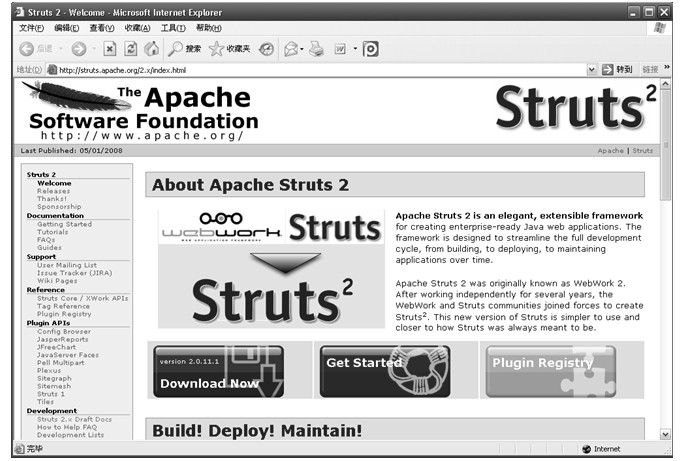Print page using printer icon
Screen dimensions: 681x461
coord(317,49)
